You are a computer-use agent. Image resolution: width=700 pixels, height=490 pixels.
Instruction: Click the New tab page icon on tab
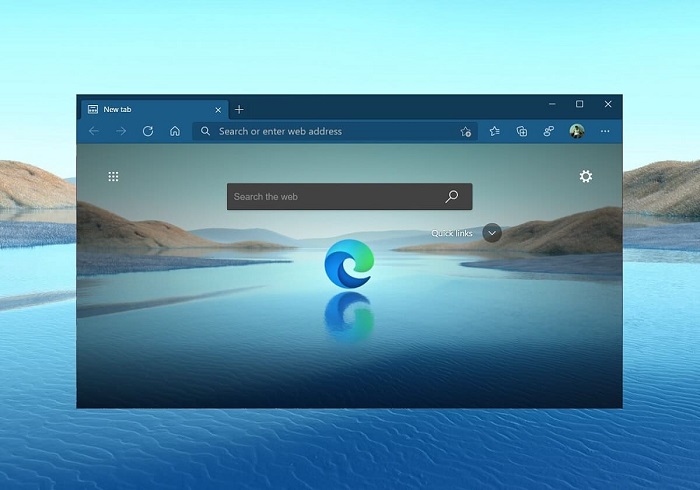point(93,109)
